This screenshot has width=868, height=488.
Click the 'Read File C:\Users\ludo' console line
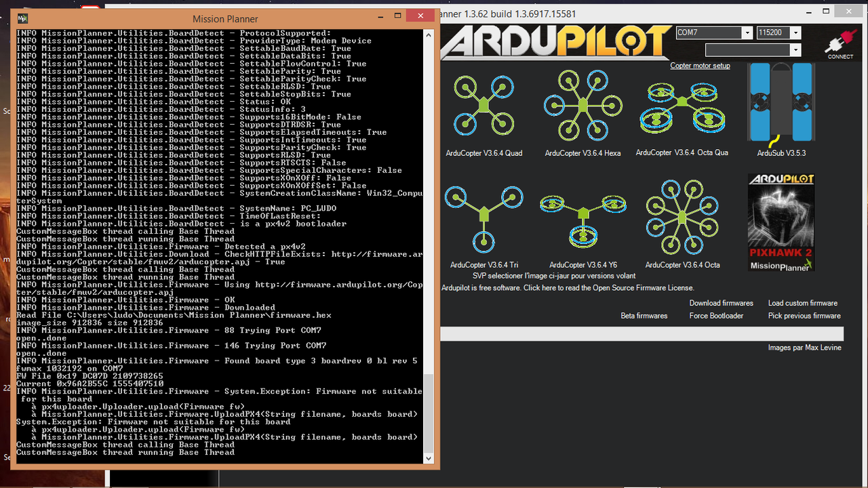point(174,315)
